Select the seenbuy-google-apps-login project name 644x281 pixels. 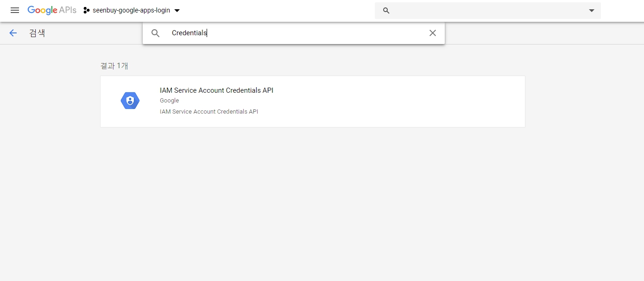click(x=131, y=10)
